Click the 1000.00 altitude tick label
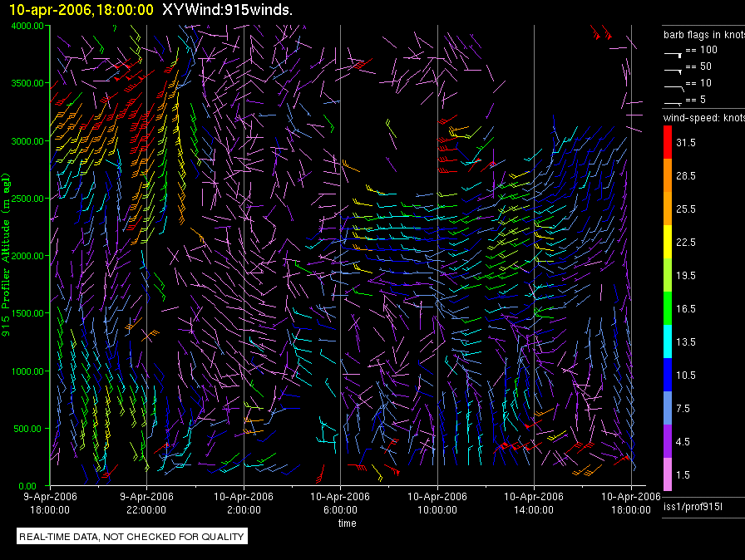 [x=27, y=371]
